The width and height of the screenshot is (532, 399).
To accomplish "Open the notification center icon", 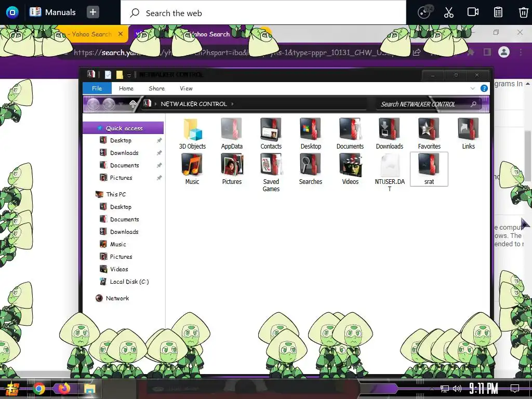I will (x=515, y=389).
